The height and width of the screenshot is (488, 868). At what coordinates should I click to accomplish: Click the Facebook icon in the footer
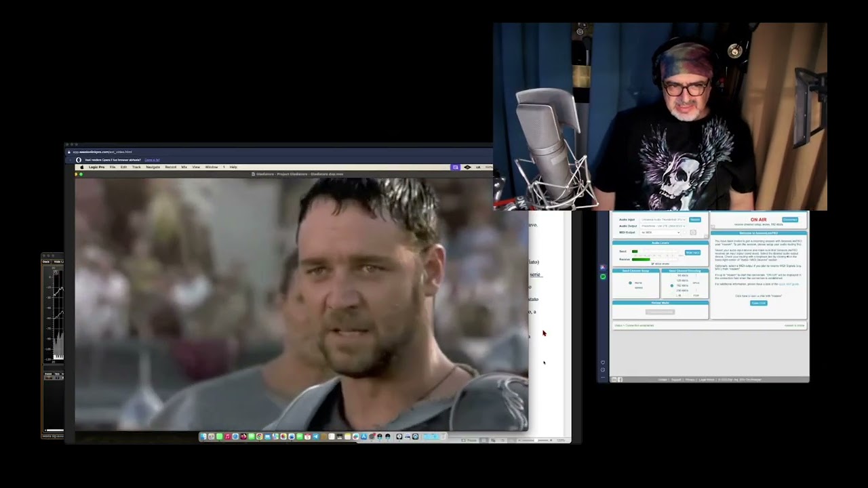tap(620, 380)
